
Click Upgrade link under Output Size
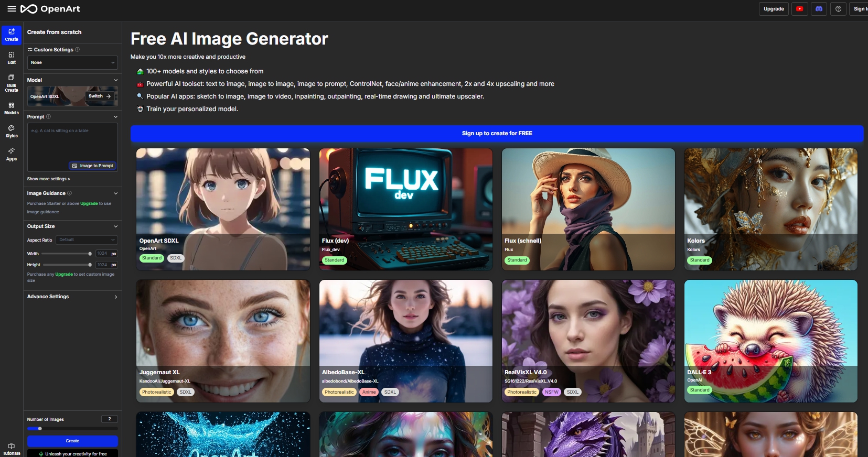[64, 274]
